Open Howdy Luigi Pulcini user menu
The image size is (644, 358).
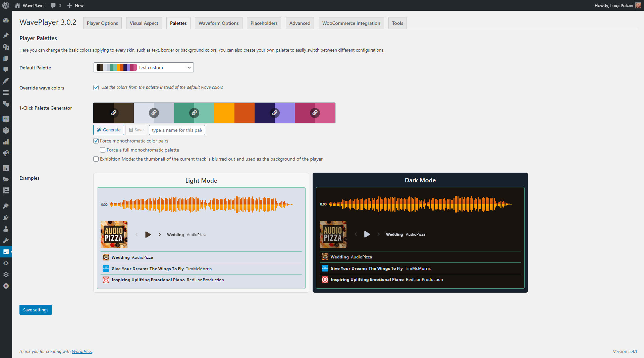(x=618, y=5)
